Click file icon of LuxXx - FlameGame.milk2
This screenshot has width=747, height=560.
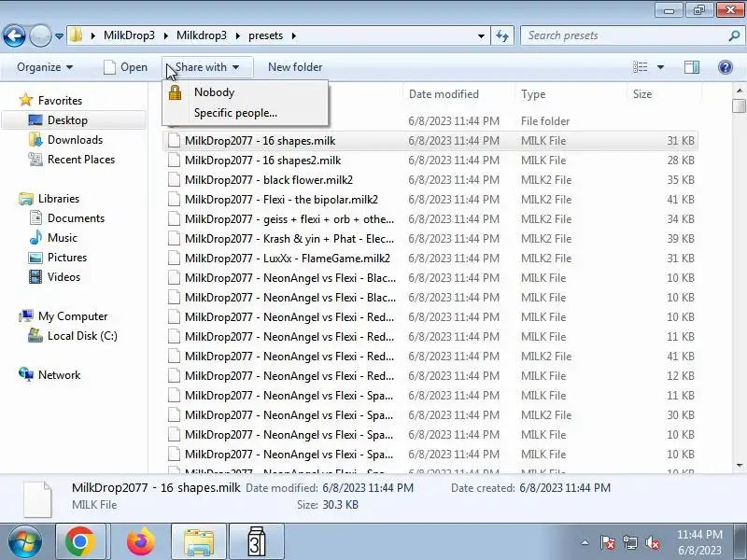(x=174, y=259)
